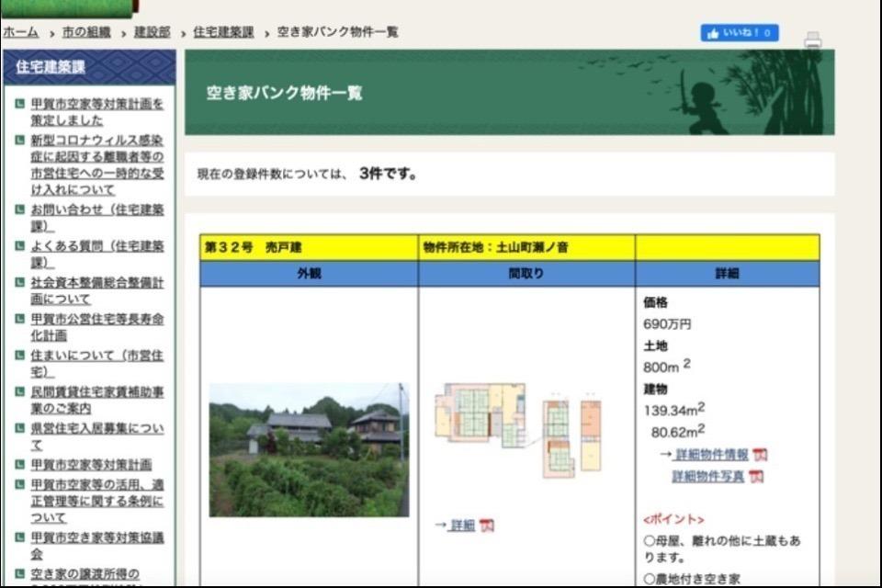Click PDF icon next to floor plan 詳細
882x588 pixels.
tap(487, 526)
